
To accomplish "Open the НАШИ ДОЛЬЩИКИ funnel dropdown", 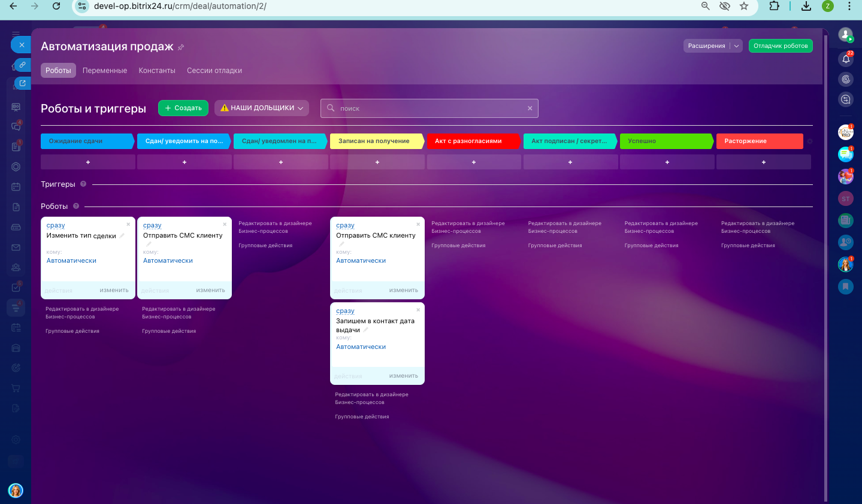I will click(x=262, y=108).
